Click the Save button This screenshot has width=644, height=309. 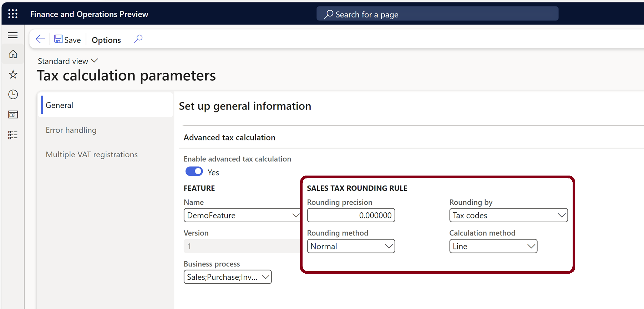click(67, 39)
